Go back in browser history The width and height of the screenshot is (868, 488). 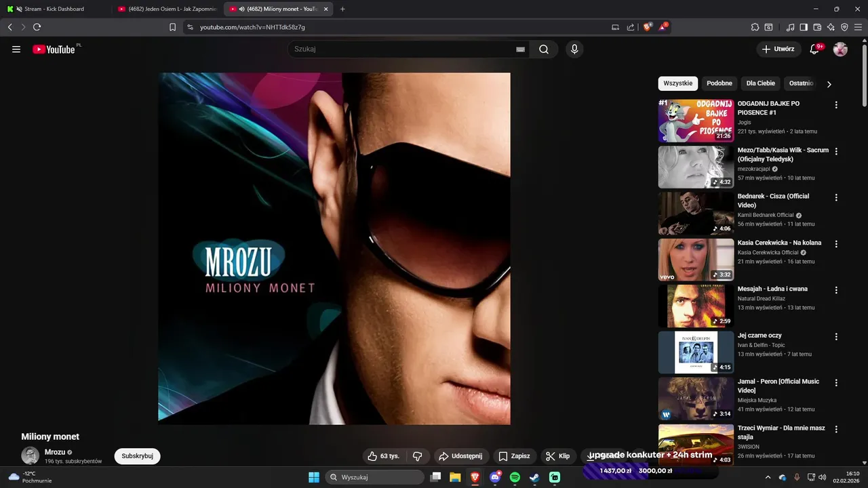point(9,27)
